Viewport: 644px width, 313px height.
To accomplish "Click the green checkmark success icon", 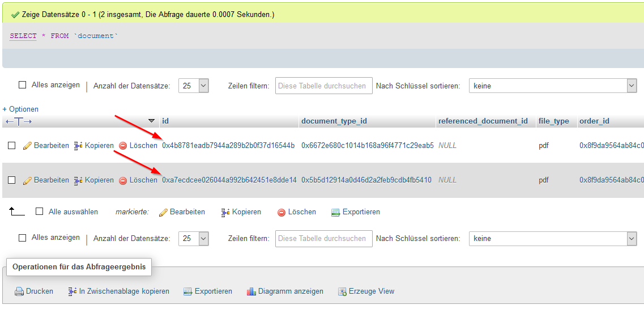I will pos(15,15).
